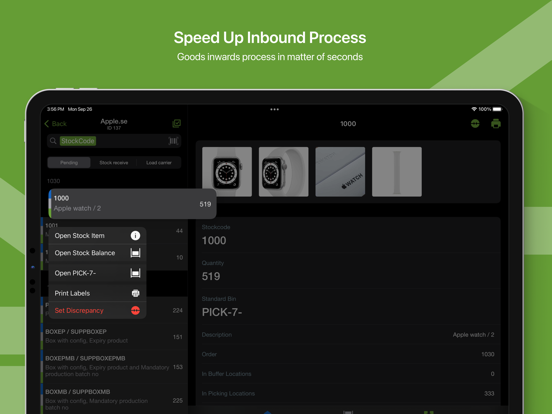Click the bin icon next to Open Stock Balance
The image size is (552, 414).
[135, 253]
